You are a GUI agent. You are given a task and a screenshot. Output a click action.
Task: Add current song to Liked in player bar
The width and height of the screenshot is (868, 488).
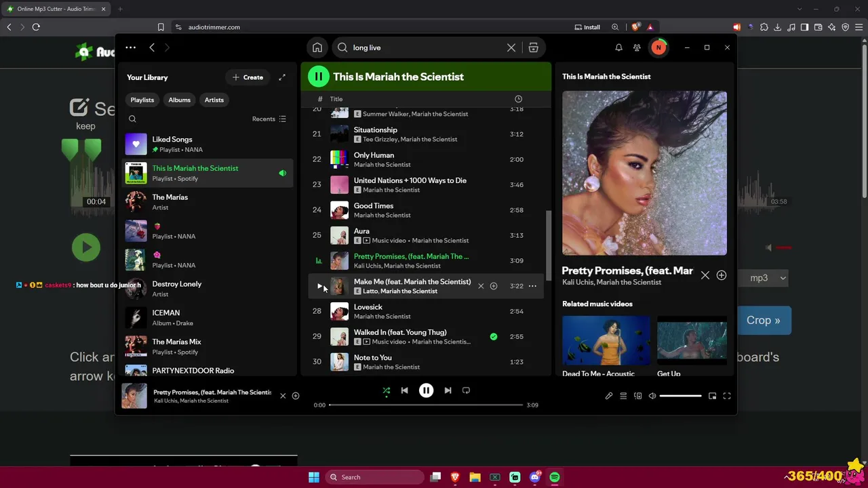tap(296, 396)
